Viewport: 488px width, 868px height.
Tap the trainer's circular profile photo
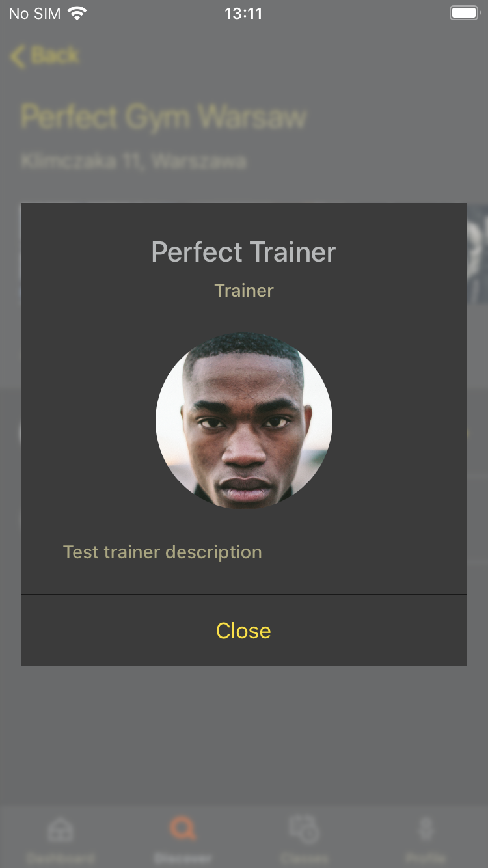point(244,421)
